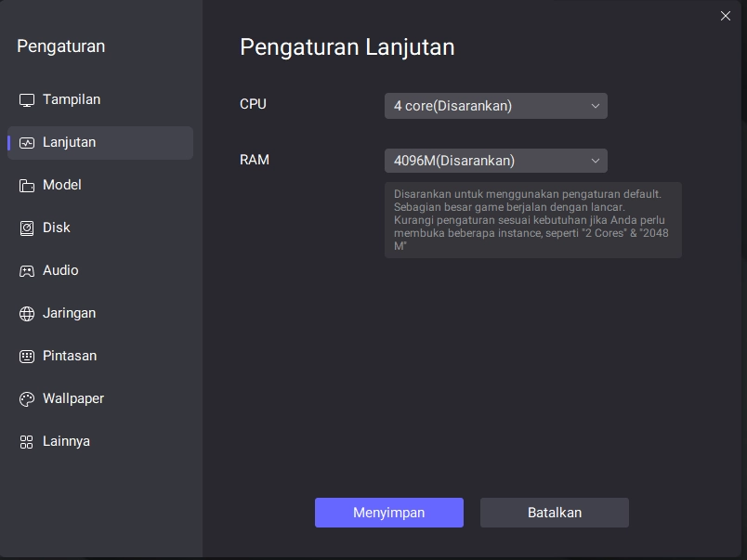Image resolution: width=747 pixels, height=560 pixels.
Task: Click the default settings hint text box
Action: [x=532, y=220]
